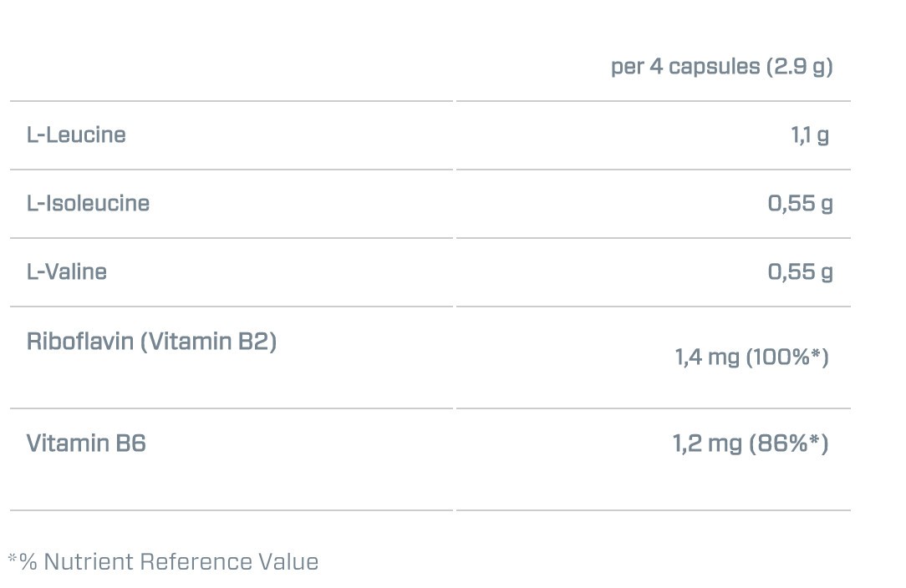
Task: Click the 0,55 g value for L-Isoleucine
Action: [x=800, y=204]
